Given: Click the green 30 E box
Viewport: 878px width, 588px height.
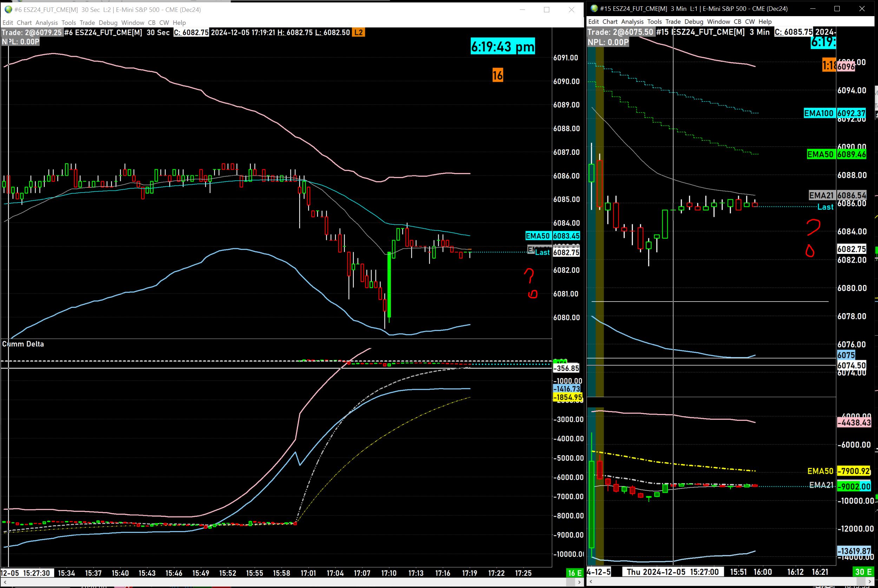Looking at the screenshot, I should (x=863, y=572).
